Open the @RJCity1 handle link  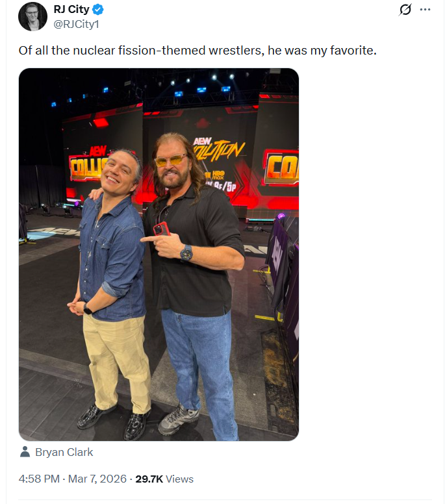pyautogui.click(x=76, y=24)
